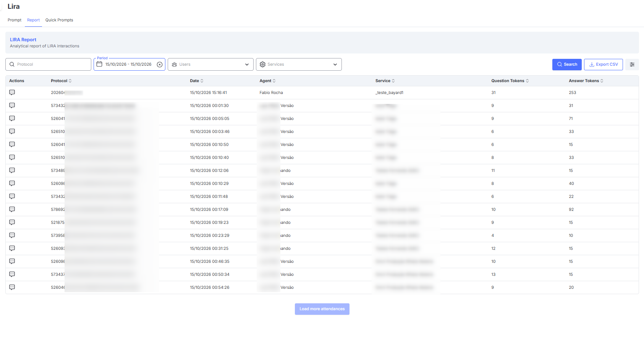Click the conversation icon on the 00:23:29 row

click(12, 235)
